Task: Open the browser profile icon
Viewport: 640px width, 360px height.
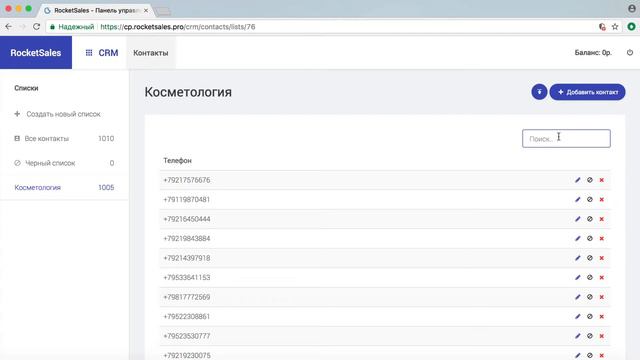Action: [x=631, y=9]
